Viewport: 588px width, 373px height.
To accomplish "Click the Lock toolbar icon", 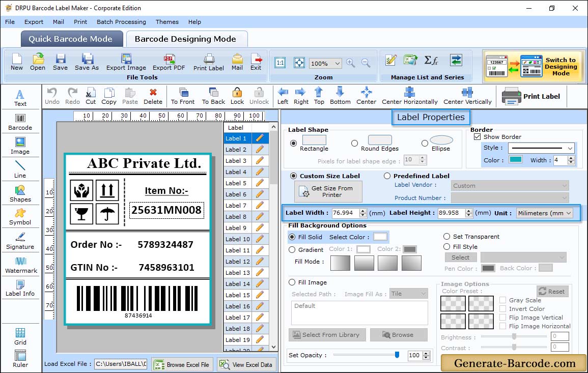I will (x=237, y=96).
